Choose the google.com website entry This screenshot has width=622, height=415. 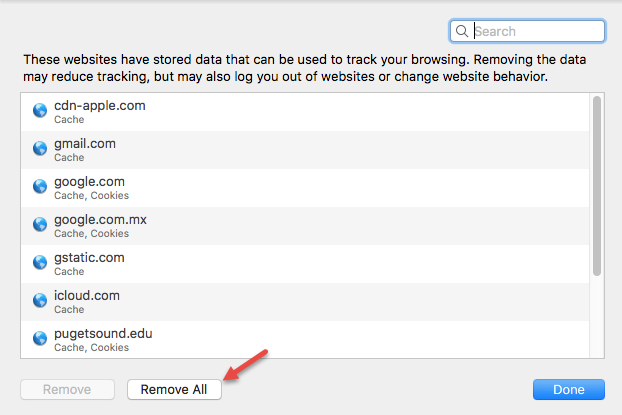point(305,188)
